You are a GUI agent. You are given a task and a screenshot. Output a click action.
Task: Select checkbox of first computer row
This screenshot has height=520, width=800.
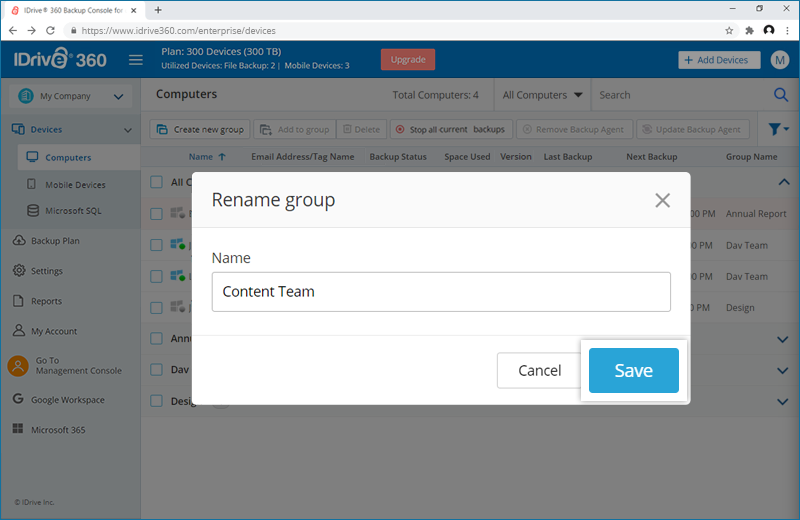157,214
